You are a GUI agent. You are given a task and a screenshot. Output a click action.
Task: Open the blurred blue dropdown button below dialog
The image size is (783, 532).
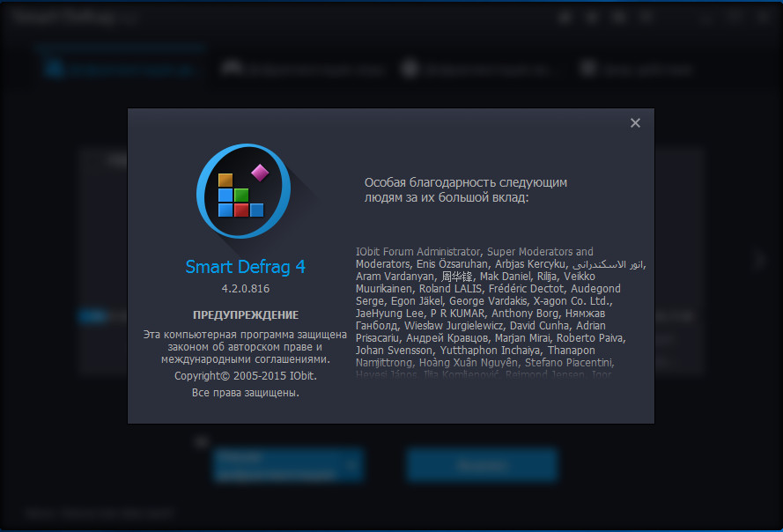click(277, 464)
